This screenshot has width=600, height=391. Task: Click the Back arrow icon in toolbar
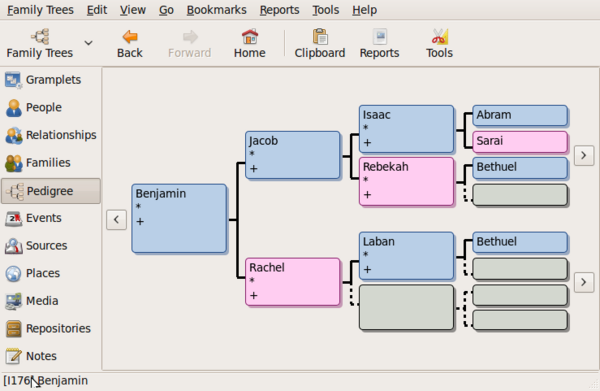point(130,37)
